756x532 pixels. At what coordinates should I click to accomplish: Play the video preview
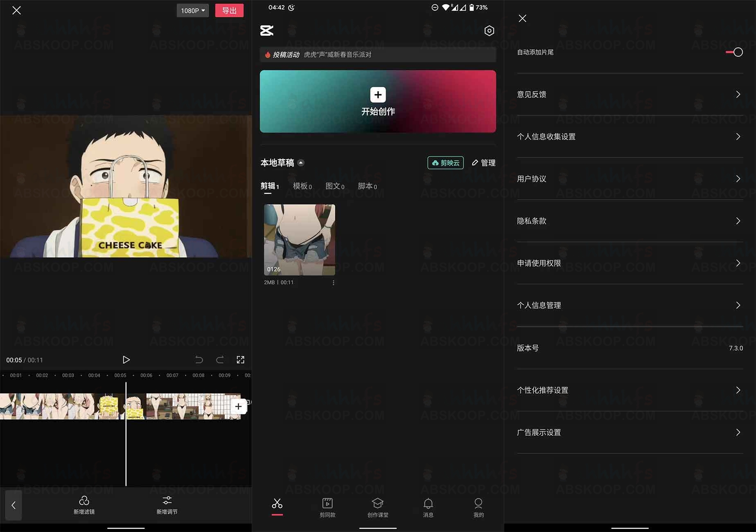click(126, 360)
